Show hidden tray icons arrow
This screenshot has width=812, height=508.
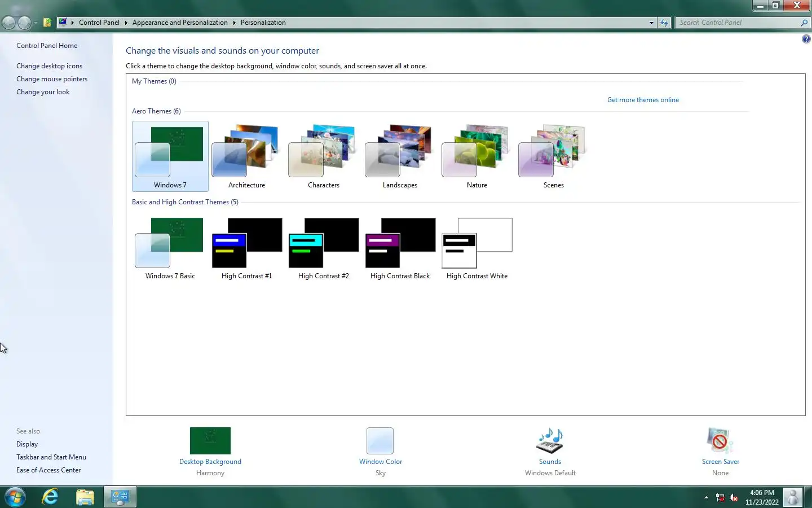(x=706, y=497)
